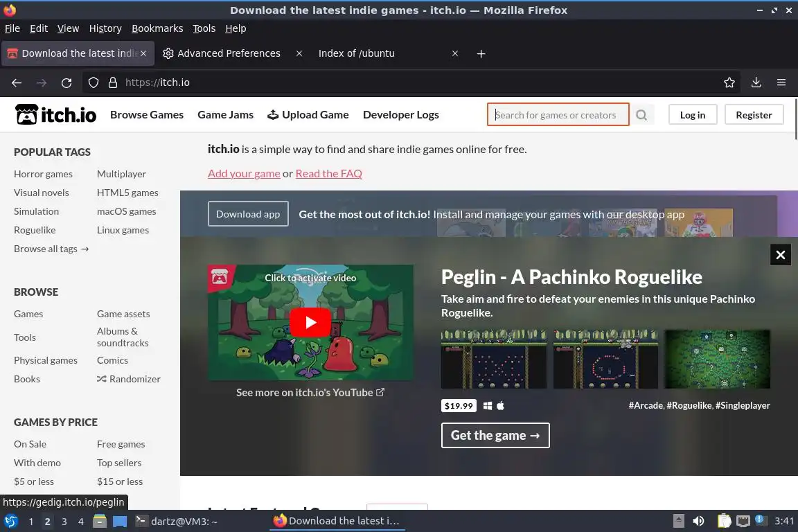Click the Get the game button
The width and height of the screenshot is (798, 532).
(x=495, y=435)
